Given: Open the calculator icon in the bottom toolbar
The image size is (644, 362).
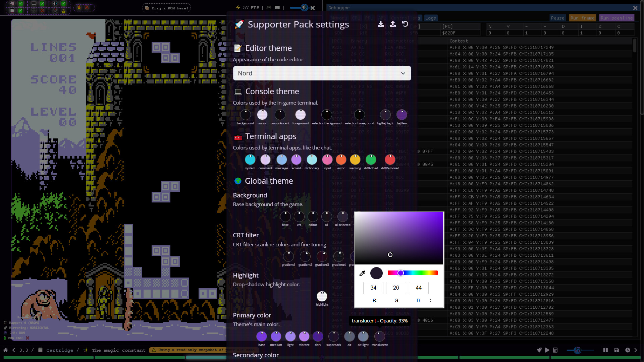Looking at the screenshot, I should click(x=555, y=350).
